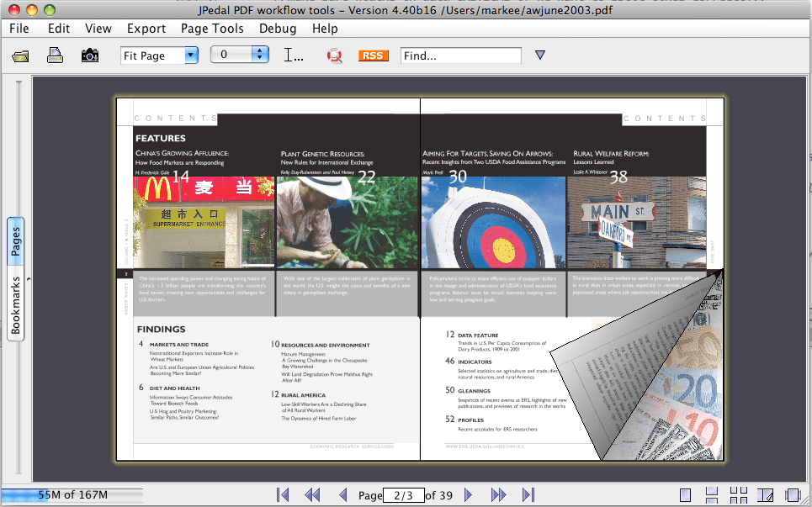The image size is (812, 507).
Task: Jump to the first page
Action: pos(283,495)
